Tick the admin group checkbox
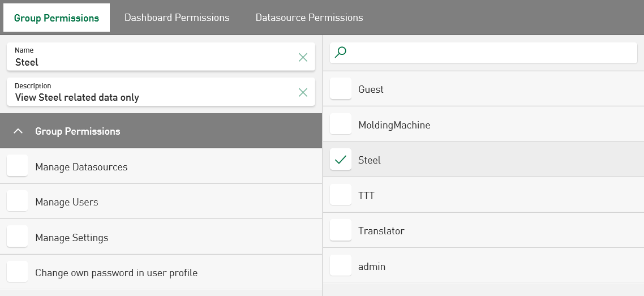This screenshot has height=296, width=644. tap(341, 266)
